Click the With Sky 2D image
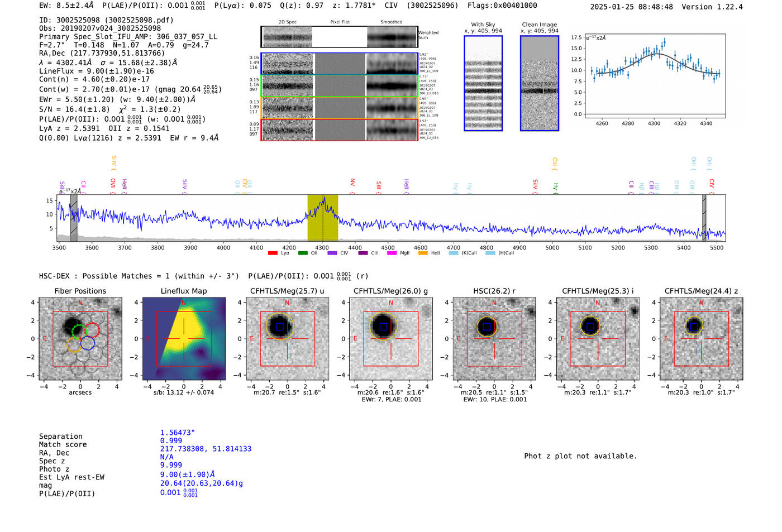This screenshot has height=532, width=782. (483, 83)
